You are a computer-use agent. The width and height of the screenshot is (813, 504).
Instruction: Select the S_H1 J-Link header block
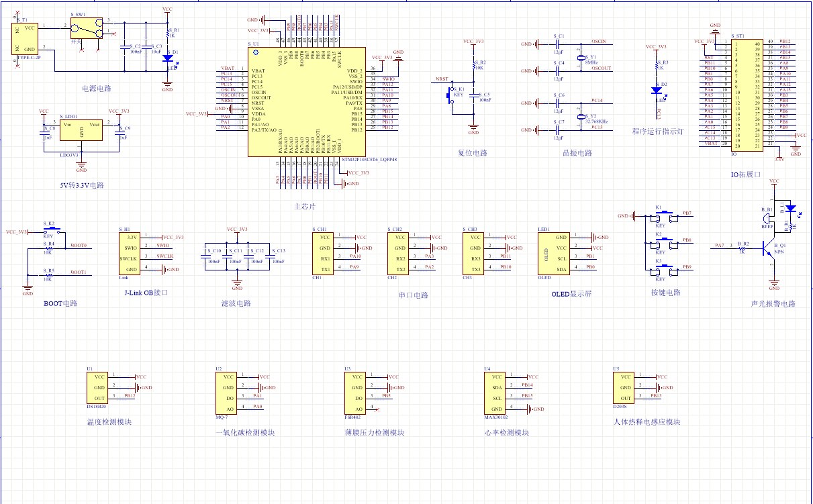coord(130,253)
